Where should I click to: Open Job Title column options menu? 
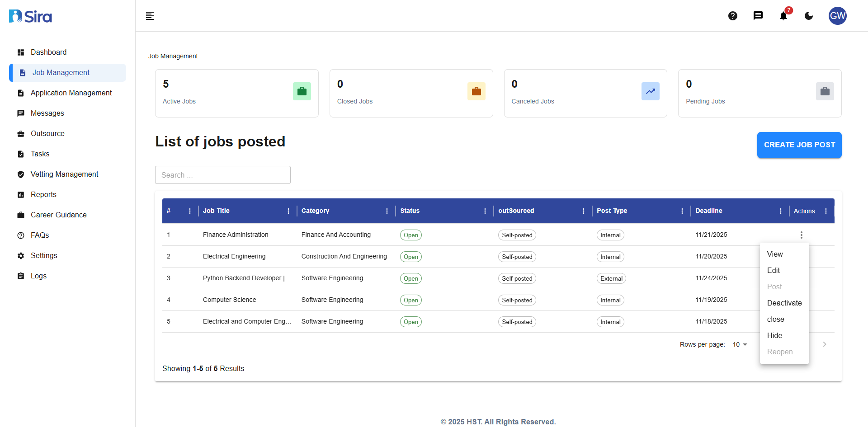point(288,211)
